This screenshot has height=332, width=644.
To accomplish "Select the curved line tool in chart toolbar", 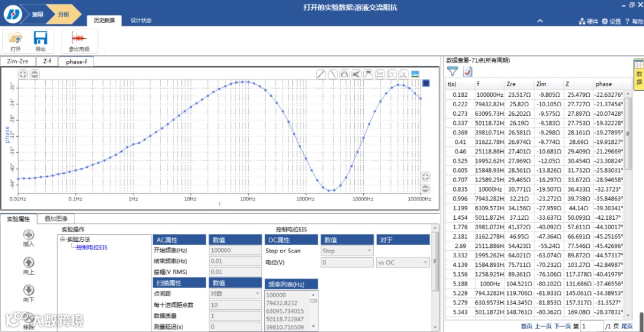I will point(333,74).
